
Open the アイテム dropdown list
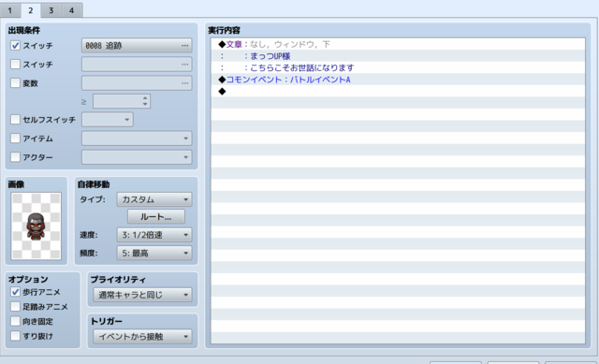(x=137, y=138)
